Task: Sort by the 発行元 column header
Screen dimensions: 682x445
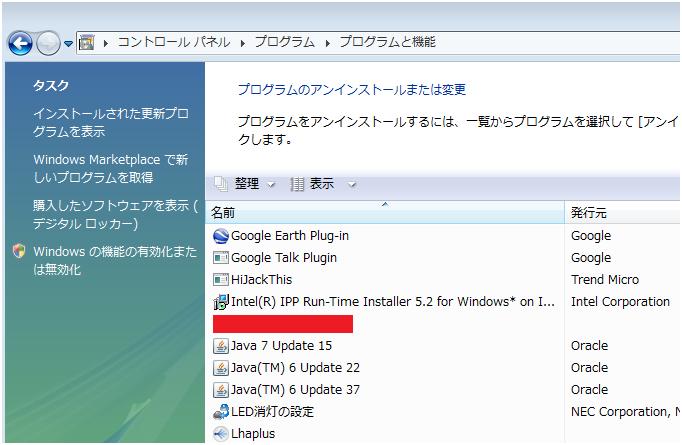Action: click(623, 212)
